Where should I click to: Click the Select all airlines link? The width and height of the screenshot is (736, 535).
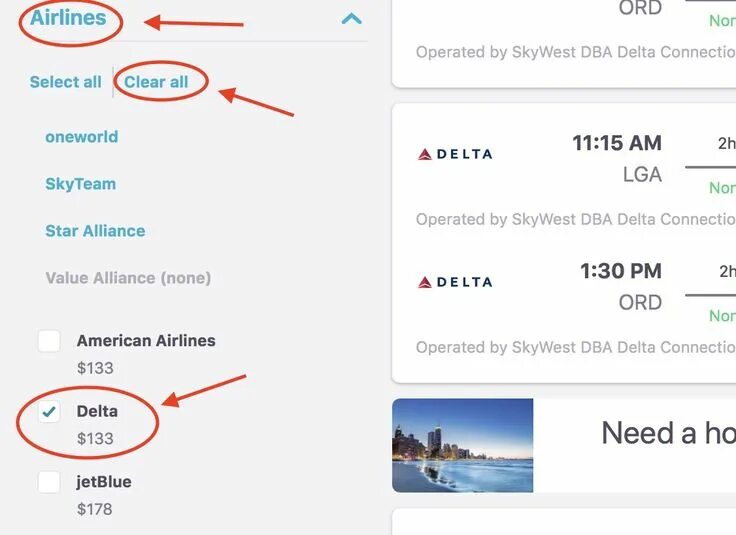(65, 82)
